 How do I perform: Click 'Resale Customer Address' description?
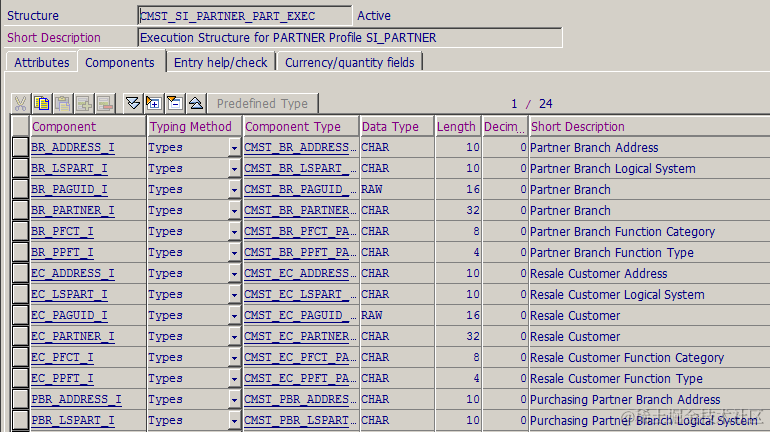[x=599, y=273]
